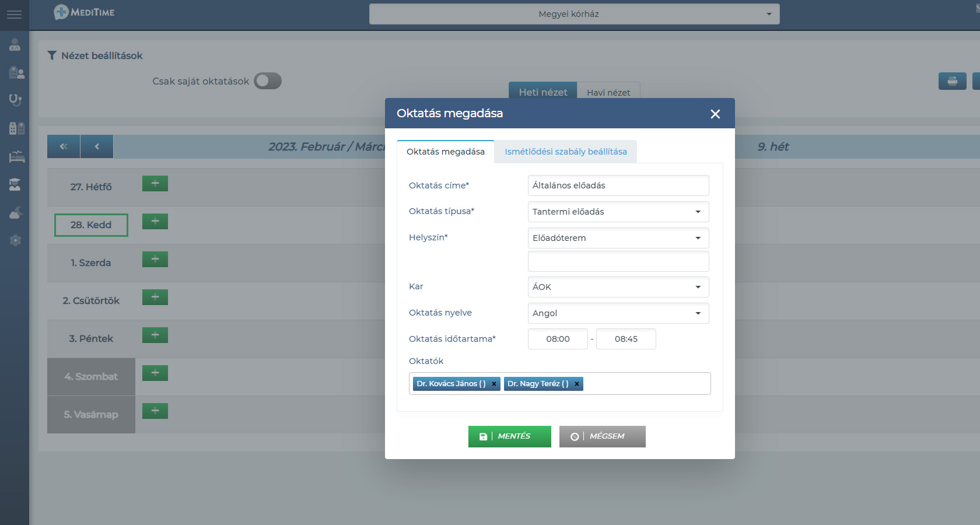
Task: Add a session on 2. Csütörtök
Action: pyautogui.click(x=155, y=297)
